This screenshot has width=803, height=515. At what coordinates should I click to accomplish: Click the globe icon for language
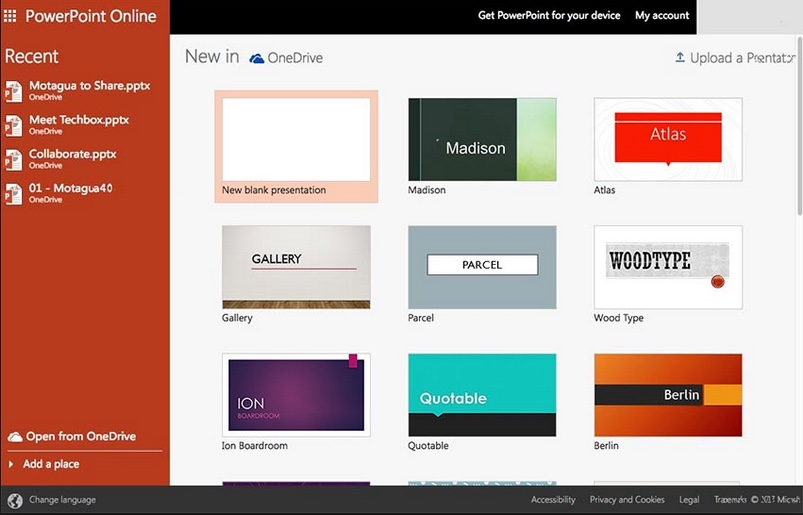[14, 500]
